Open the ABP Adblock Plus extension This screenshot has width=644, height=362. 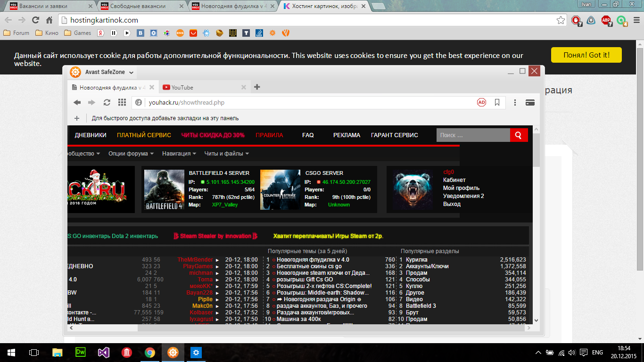pyautogui.click(x=606, y=20)
